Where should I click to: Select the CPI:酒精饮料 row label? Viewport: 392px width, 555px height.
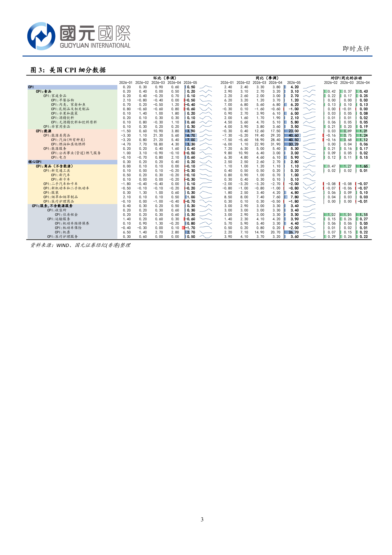[62, 118]
